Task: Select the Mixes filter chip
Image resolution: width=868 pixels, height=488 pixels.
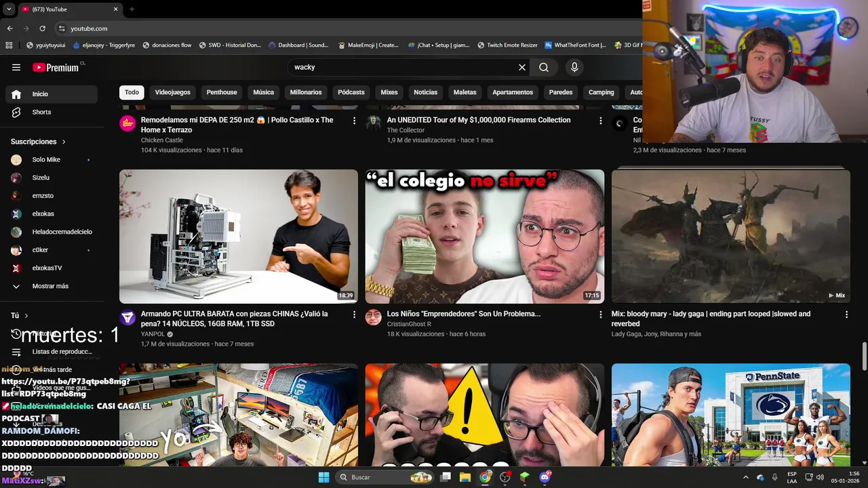Action: (389, 92)
